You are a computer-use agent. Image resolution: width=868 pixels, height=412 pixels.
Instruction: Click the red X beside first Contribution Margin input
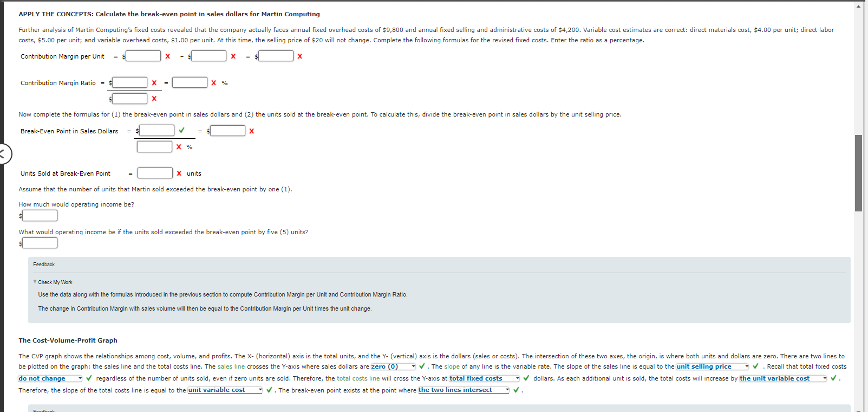(167, 56)
